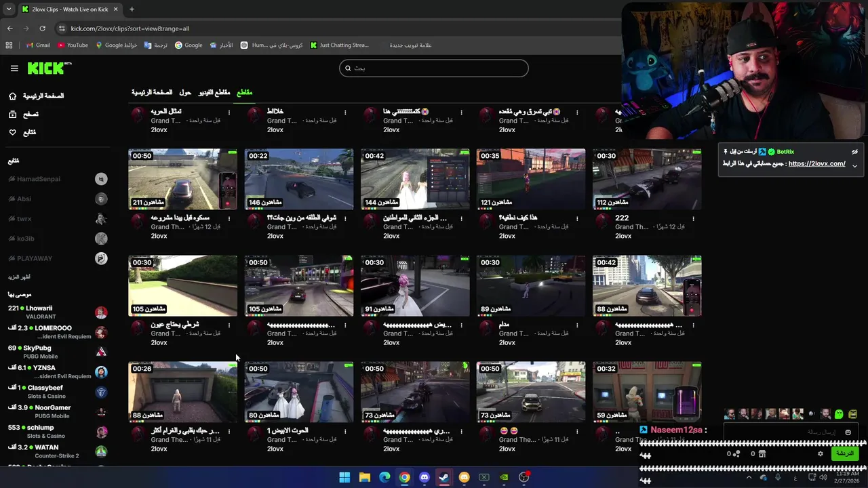Open File Explorer from taskbar
This screenshot has height=488, width=868.
[365, 477]
